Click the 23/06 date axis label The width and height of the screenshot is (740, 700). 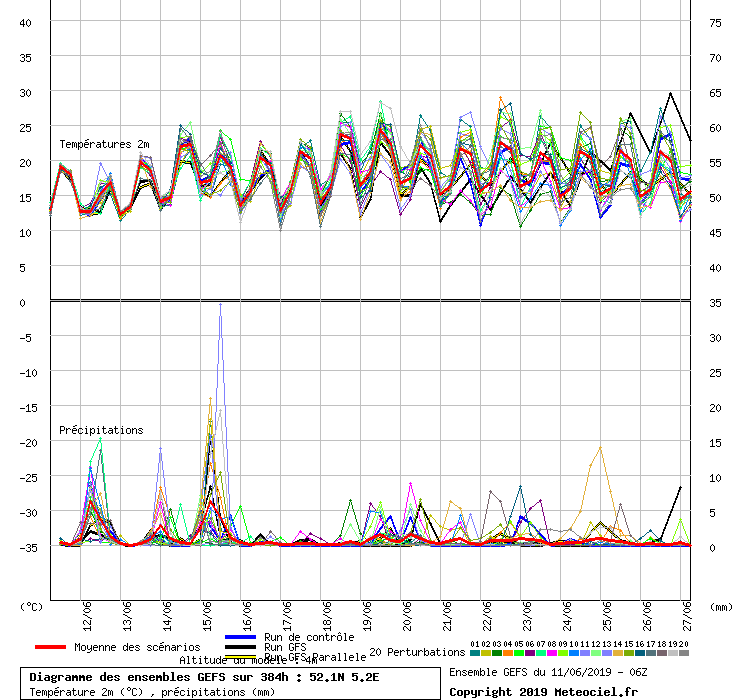(x=527, y=616)
